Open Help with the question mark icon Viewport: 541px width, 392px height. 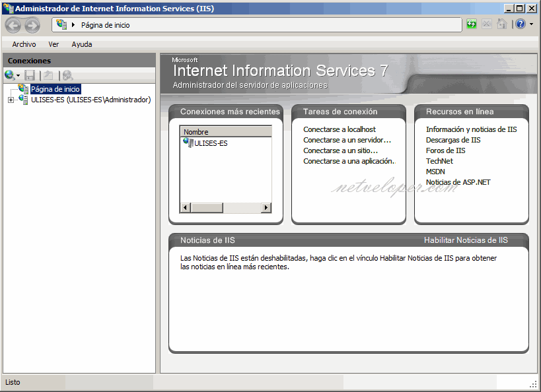(x=521, y=24)
